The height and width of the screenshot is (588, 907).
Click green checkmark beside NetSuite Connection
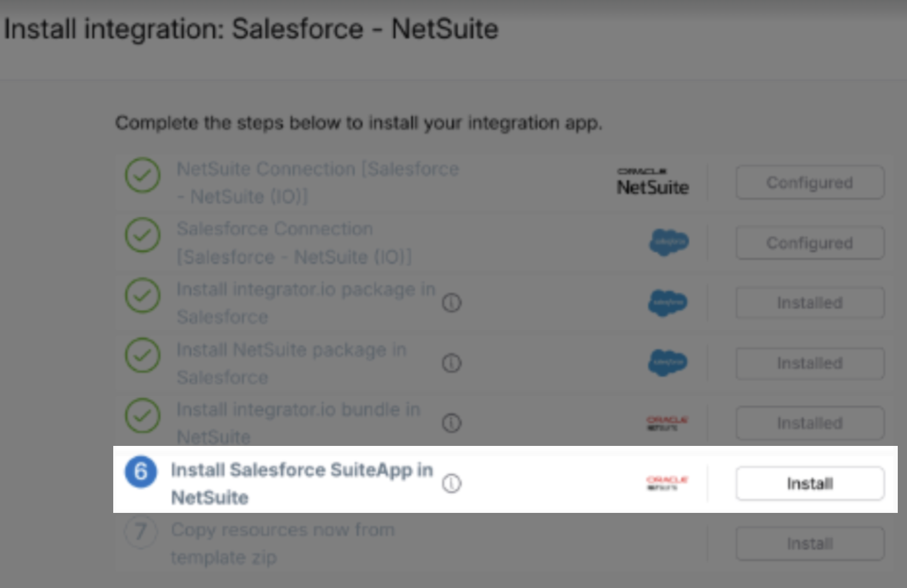pos(143,175)
